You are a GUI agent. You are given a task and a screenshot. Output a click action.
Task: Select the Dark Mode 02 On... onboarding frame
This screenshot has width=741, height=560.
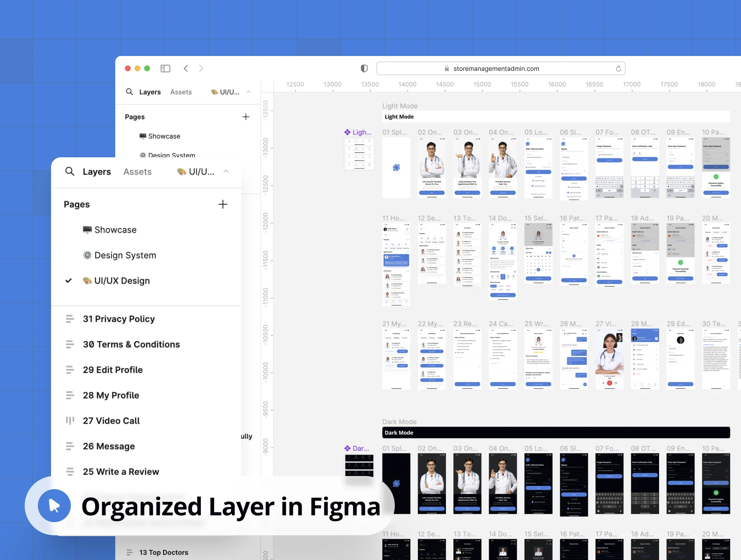pyautogui.click(x=432, y=484)
